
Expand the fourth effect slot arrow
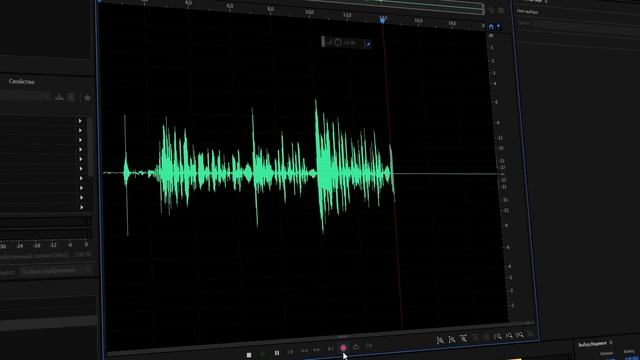[80, 149]
